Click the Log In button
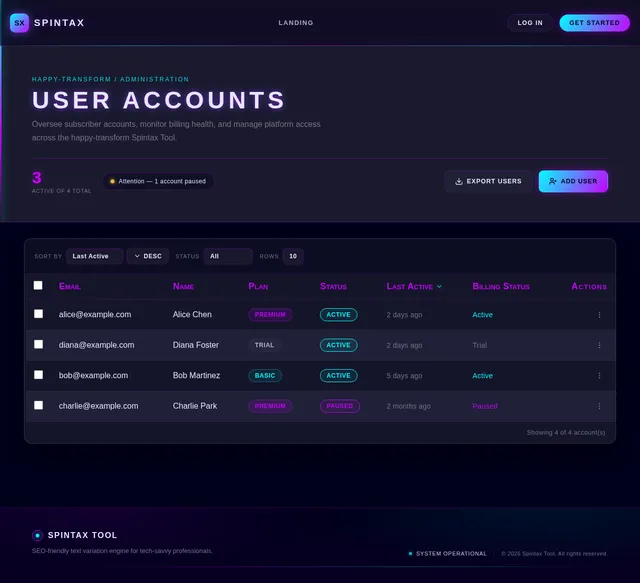The image size is (640, 583). pos(530,23)
